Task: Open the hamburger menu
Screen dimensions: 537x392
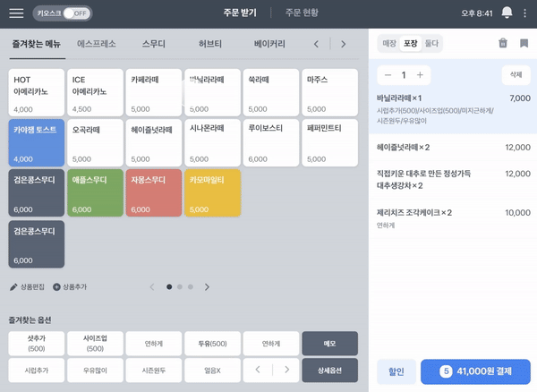Action: coord(16,13)
